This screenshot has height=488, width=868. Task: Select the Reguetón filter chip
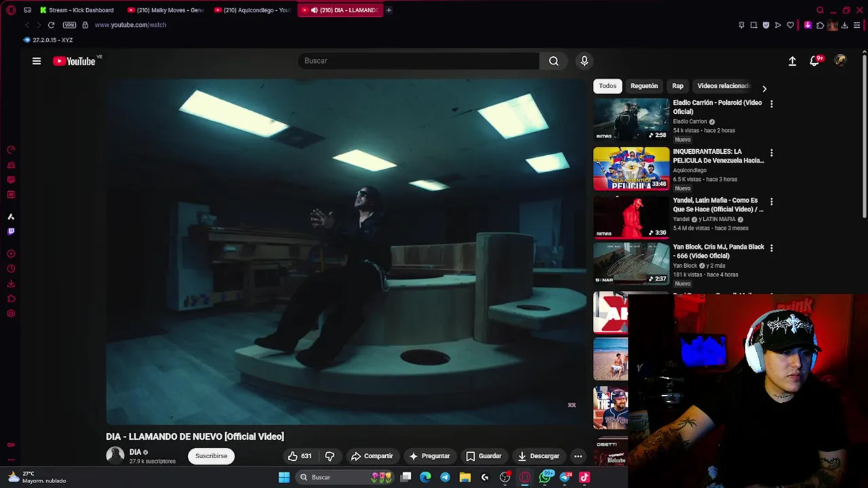[644, 86]
